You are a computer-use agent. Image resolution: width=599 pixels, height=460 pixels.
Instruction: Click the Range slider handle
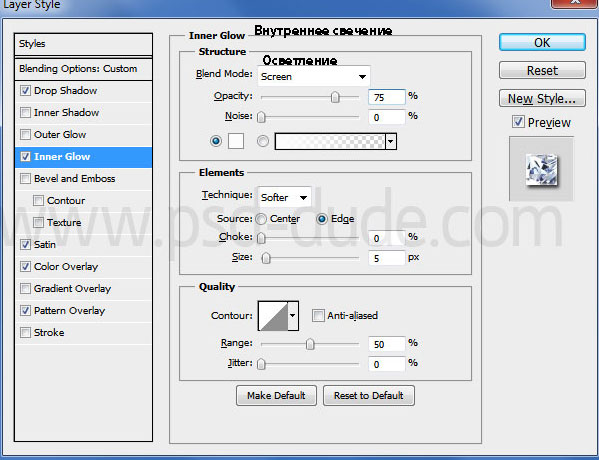310,344
